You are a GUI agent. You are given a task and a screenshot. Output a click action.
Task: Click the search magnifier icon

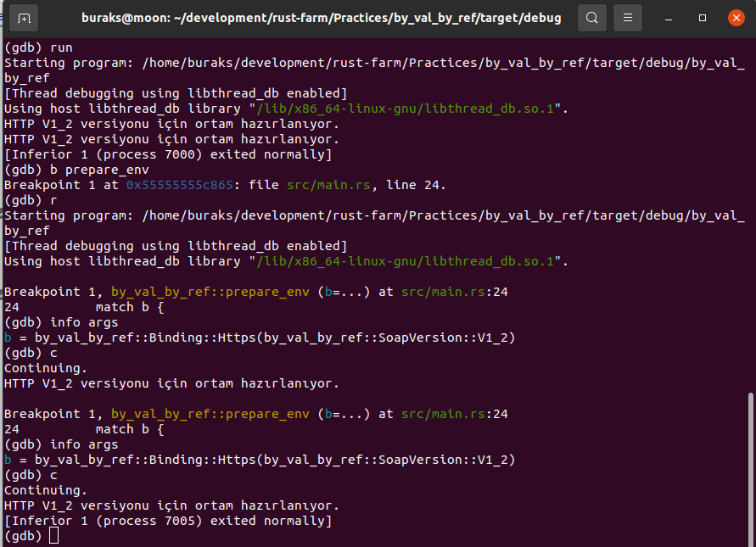(x=592, y=18)
